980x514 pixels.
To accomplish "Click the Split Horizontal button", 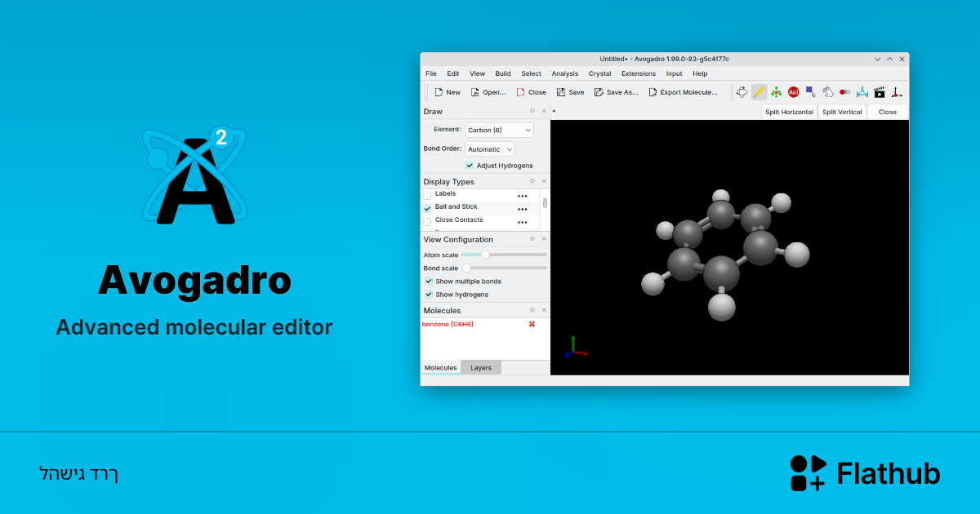I will click(789, 111).
